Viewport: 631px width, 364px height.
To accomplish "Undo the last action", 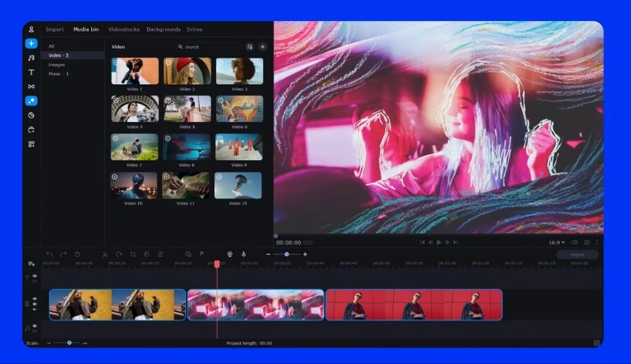I will coord(49,254).
